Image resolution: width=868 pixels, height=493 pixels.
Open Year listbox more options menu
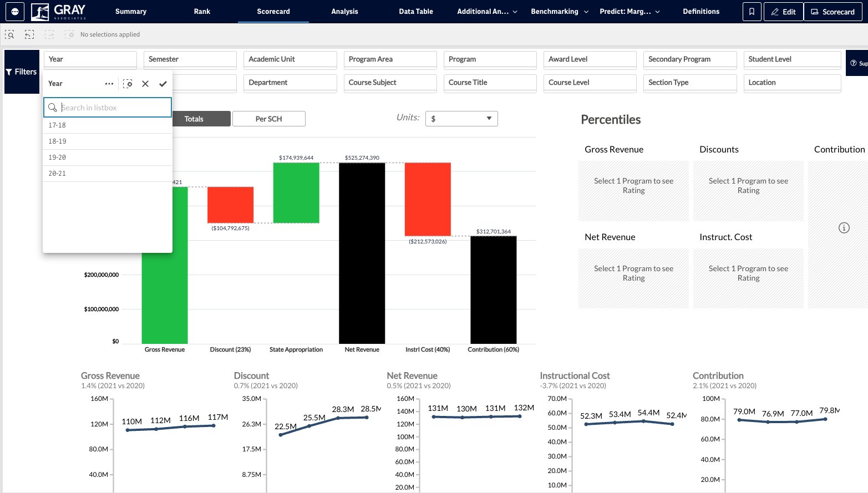[x=109, y=84]
